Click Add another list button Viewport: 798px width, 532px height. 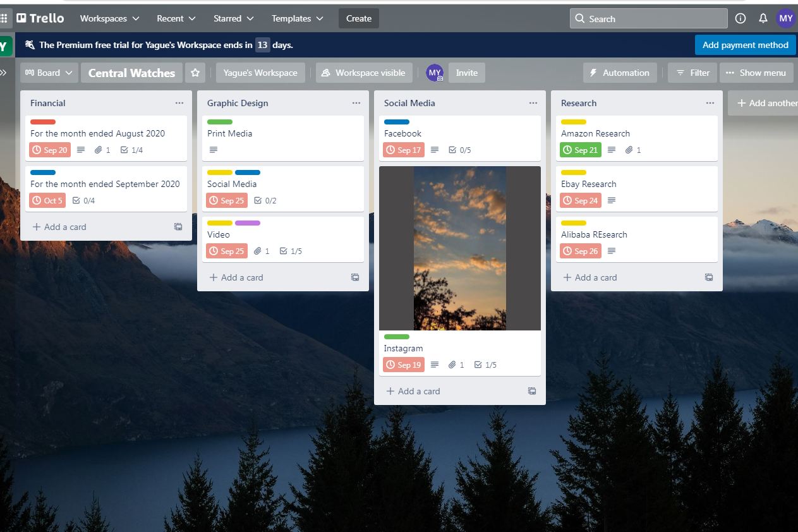click(763, 103)
